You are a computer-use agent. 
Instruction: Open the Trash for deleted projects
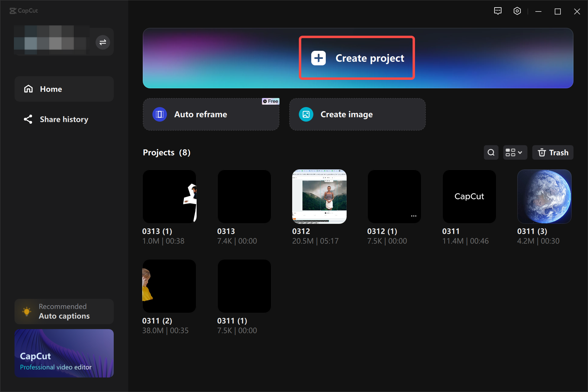pos(553,152)
